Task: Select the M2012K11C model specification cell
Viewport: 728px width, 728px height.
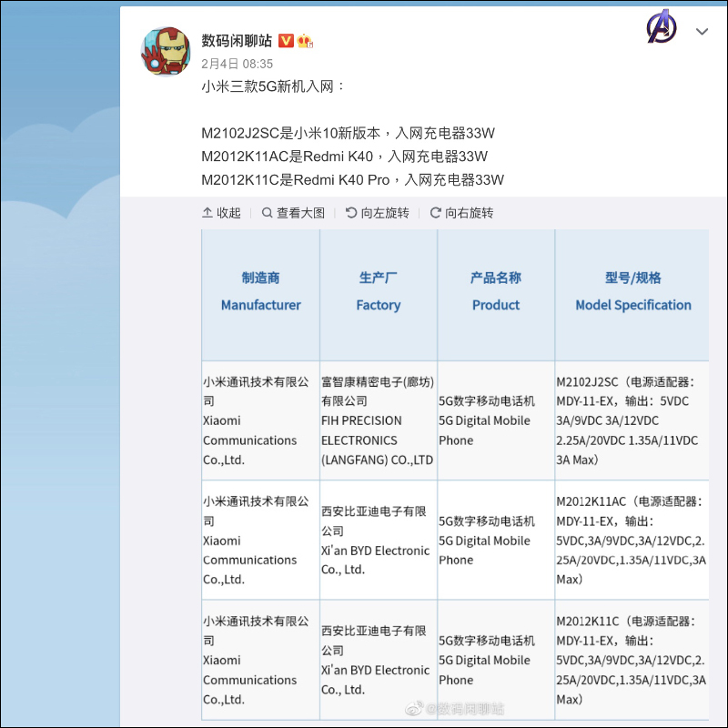Action: pyautogui.click(x=632, y=660)
